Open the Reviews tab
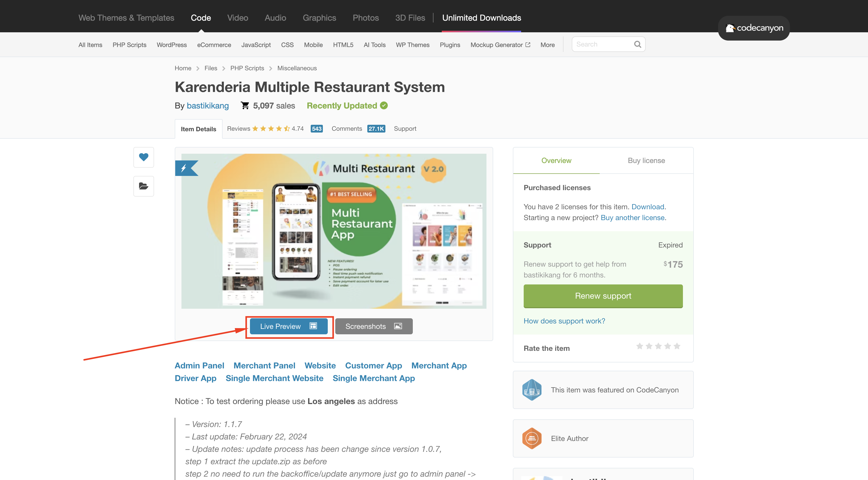Viewport: 868px width, 480px height. point(239,129)
